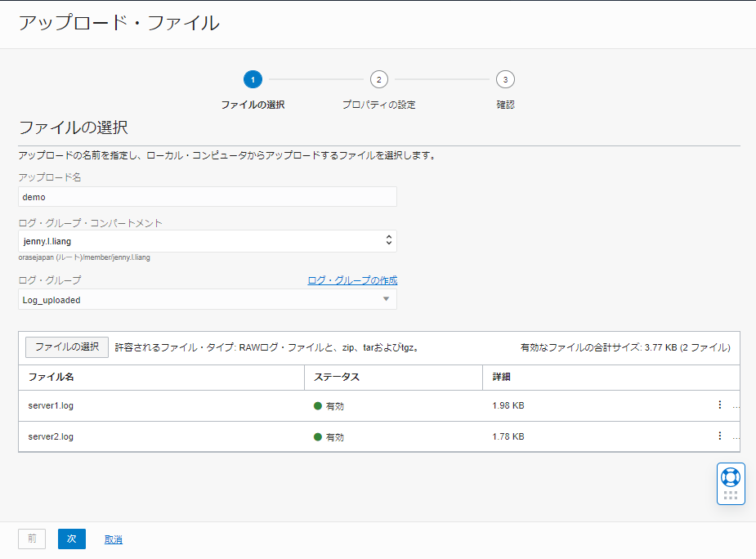Click the green 有効 status dot for server1.log
Image resolution: width=756 pixels, height=559 pixels.
(318, 404)
